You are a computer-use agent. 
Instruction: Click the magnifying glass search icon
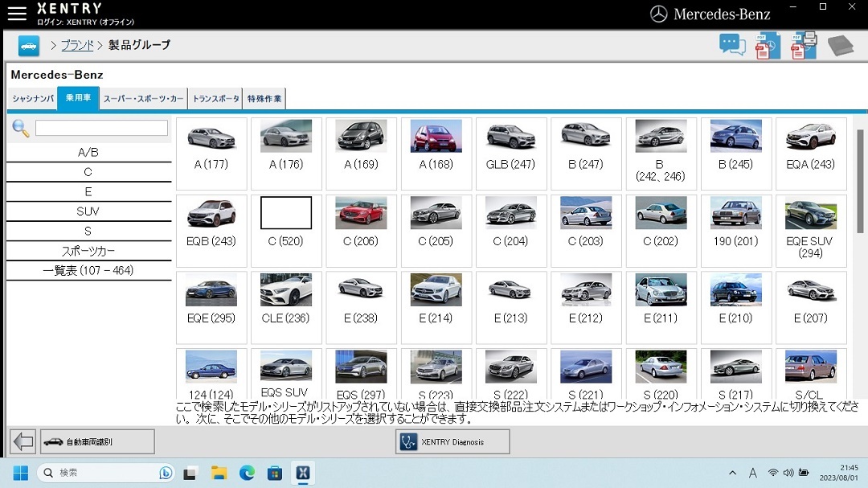tap(21, 129)
